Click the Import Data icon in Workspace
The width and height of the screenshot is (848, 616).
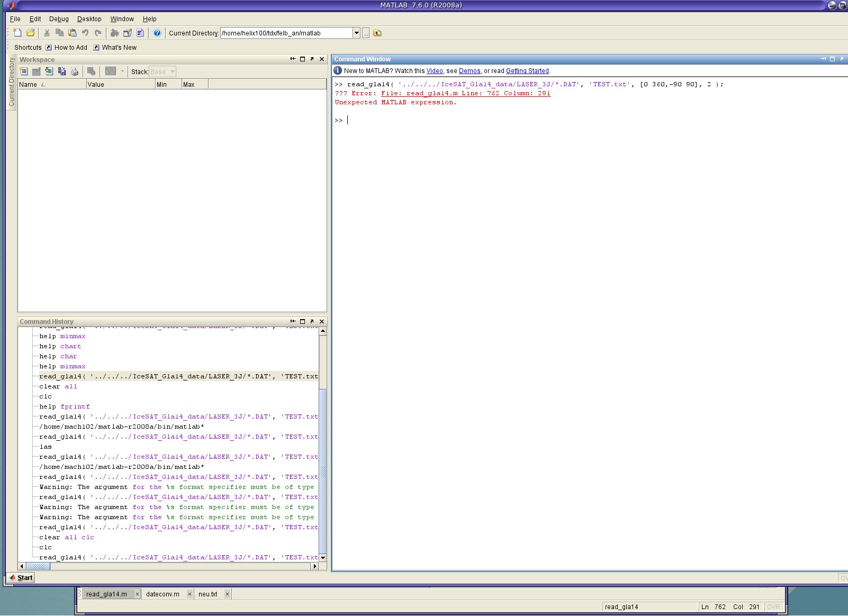(49, 71)
